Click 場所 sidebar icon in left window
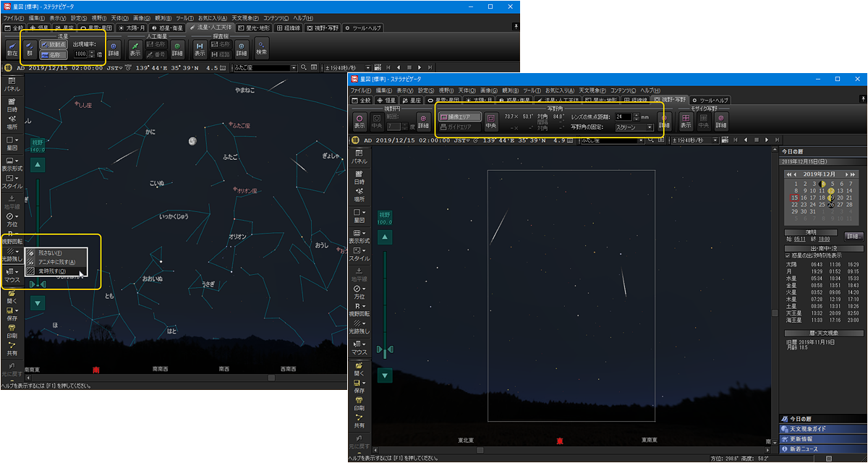868x463 pixels. coord(13,122)
